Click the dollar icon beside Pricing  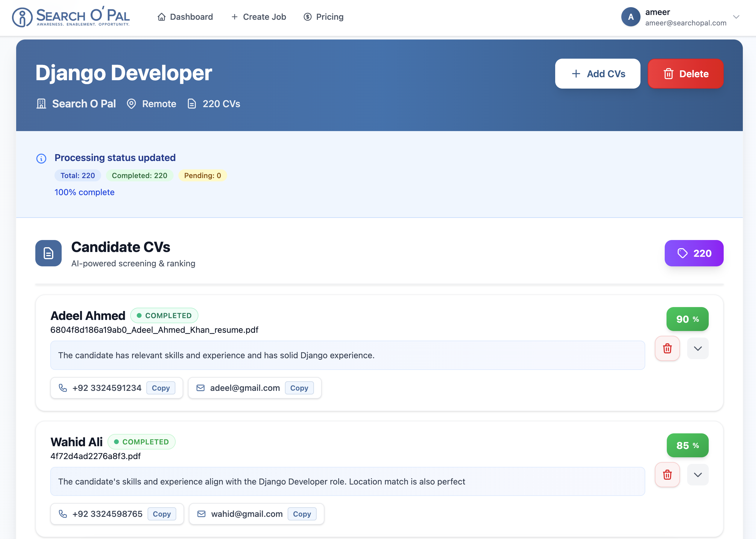pyautogui.click(x=308, y=17)
